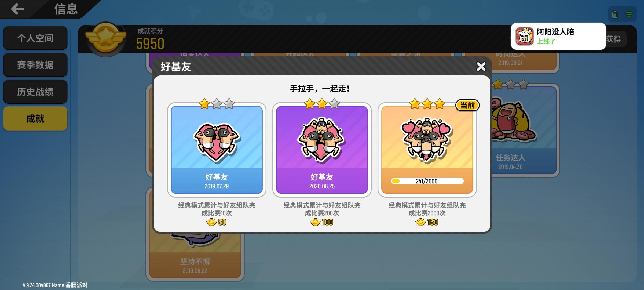Close the 好基友 achievement popup
The height and width of the screenshot is (290, 644).
tap(481, 66)
